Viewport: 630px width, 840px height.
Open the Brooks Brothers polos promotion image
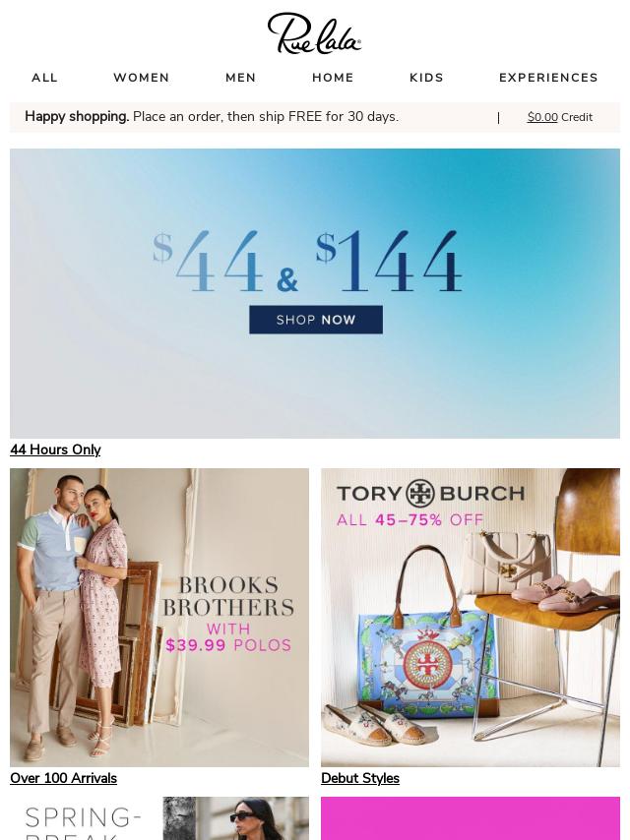click(x=159, y=618)
